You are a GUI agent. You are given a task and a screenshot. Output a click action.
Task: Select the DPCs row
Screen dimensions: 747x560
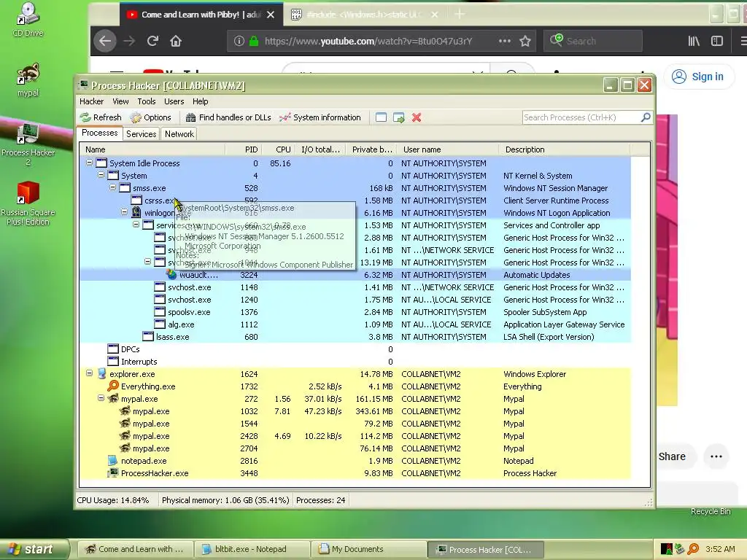[x=355, y=349]
